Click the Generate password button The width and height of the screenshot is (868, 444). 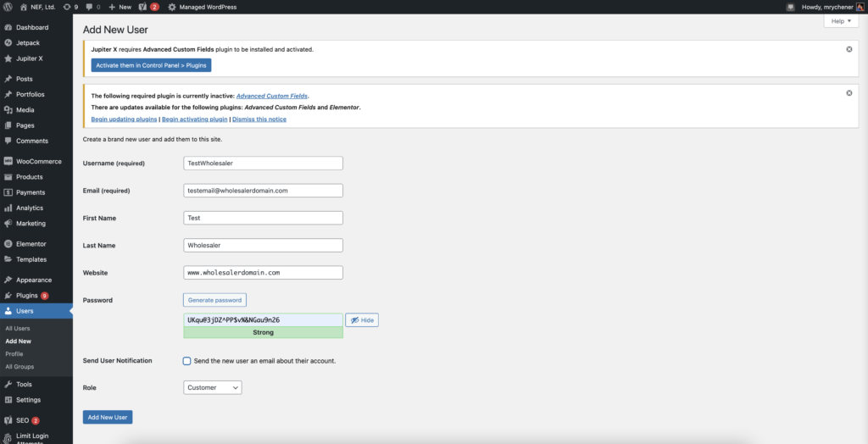click(214, 300)
